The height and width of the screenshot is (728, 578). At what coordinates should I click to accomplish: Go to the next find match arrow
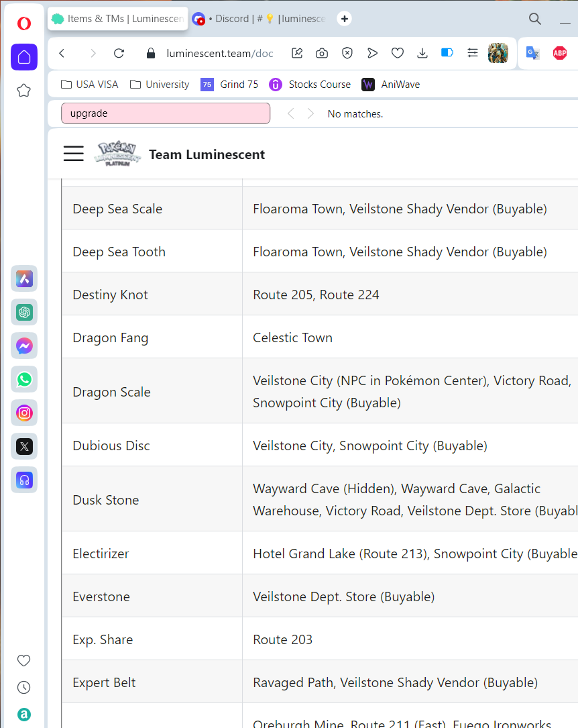(311, 114)
